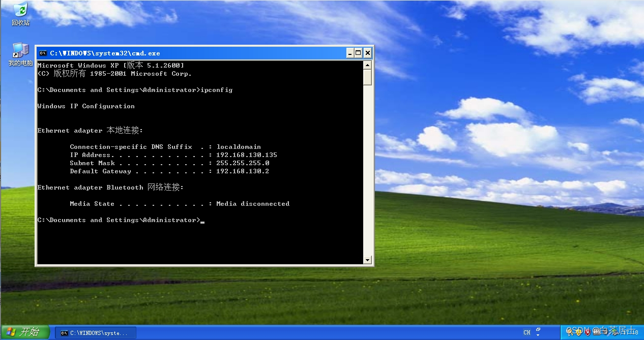Minimize the cmd.exe window
The width and height of the screenshot is (644, 340).
(x=350, y=53)
